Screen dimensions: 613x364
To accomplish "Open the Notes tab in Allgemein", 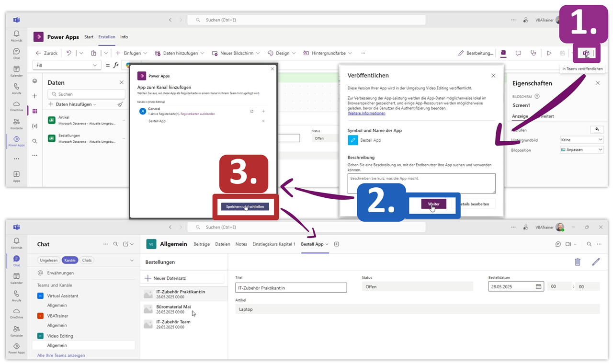I will (241, 244).
